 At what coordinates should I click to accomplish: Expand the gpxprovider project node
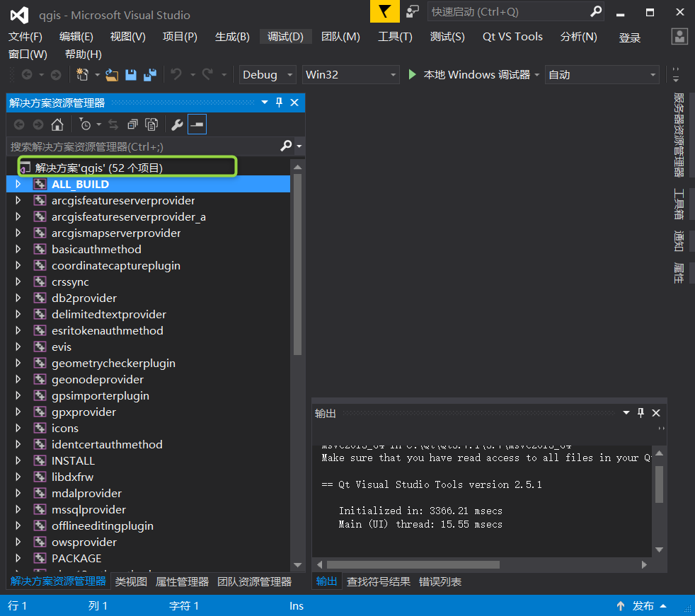17,412
